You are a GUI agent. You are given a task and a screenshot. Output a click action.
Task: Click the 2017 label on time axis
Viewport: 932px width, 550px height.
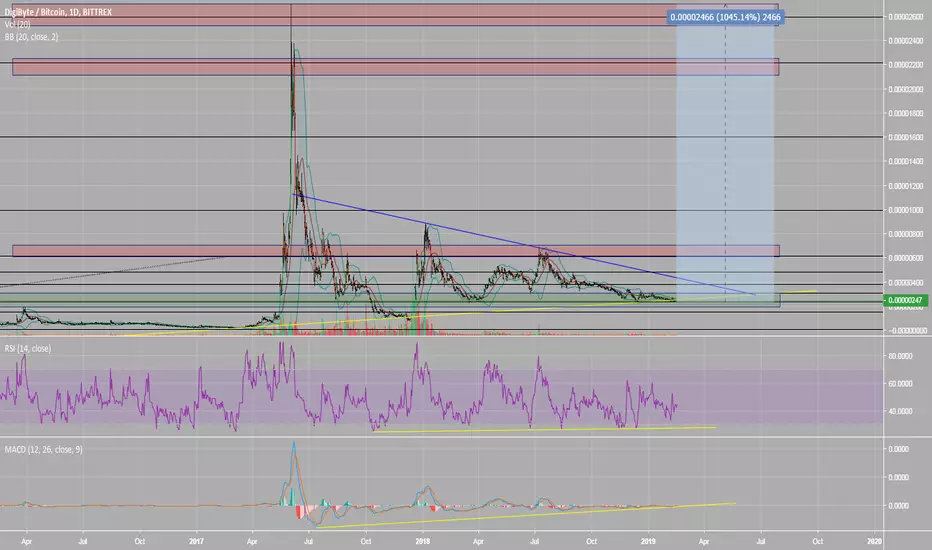(x=196, y=541)
